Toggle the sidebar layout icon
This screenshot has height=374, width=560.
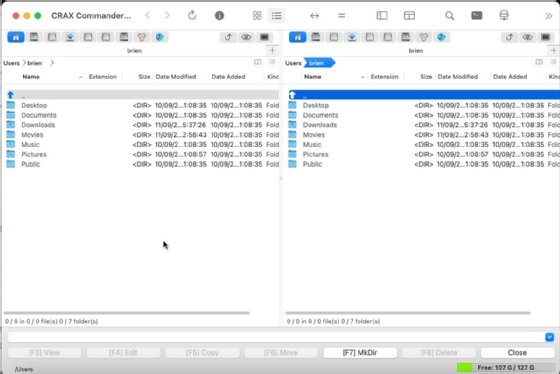pos(382,15)
